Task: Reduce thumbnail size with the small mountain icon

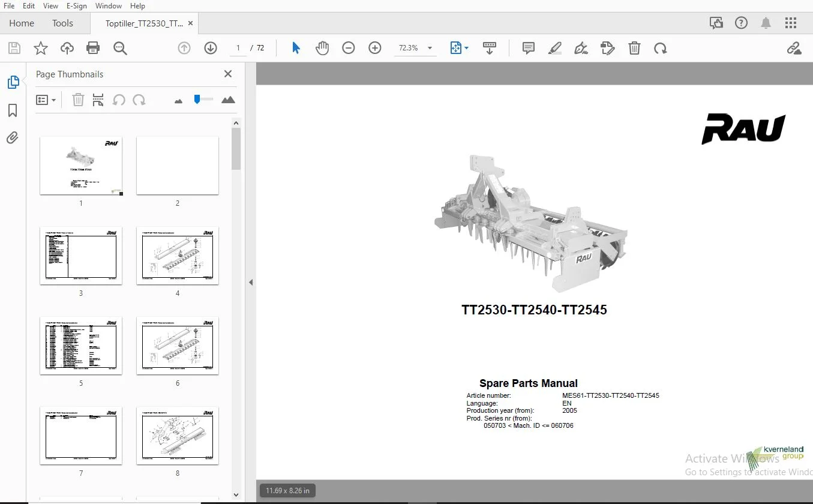Action: pyautogui.click(x=178, y=101)
